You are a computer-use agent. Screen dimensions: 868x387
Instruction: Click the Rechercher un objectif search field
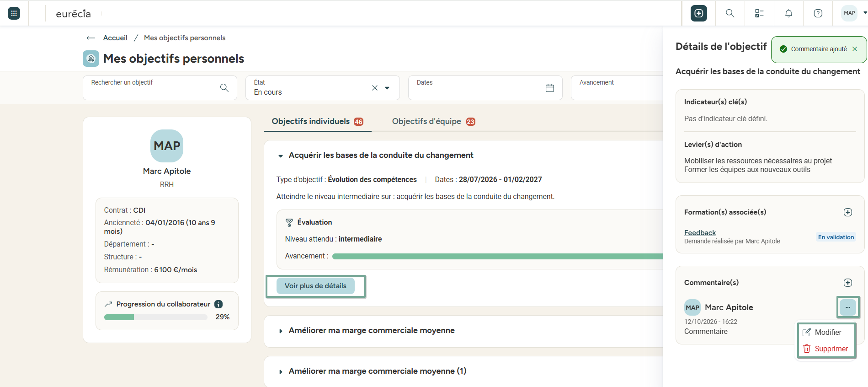tap(160, 88)
